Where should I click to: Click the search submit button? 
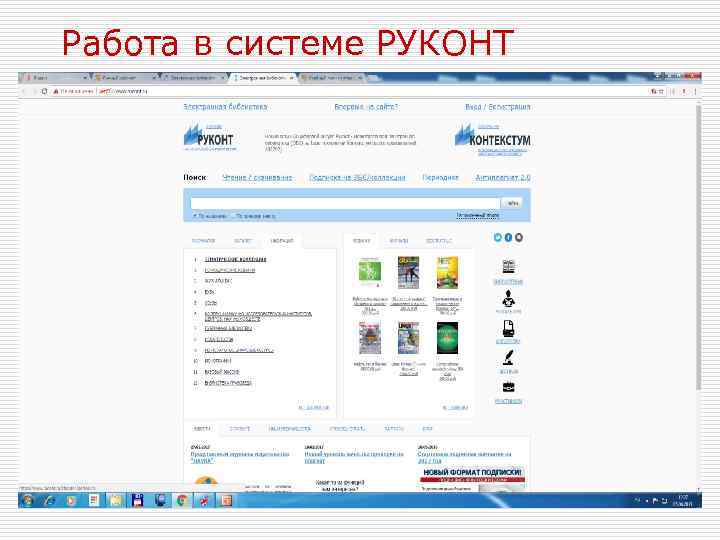pos(512,202)
